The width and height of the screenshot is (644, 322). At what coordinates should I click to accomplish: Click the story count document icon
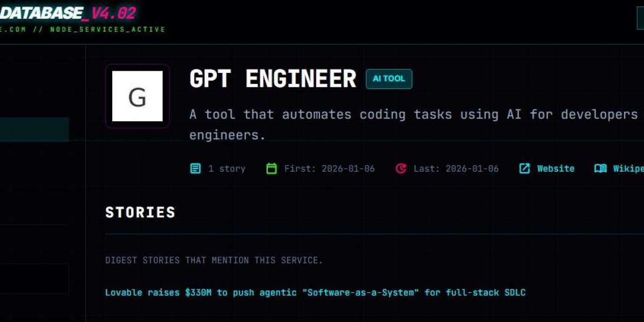tap(196, 169)
